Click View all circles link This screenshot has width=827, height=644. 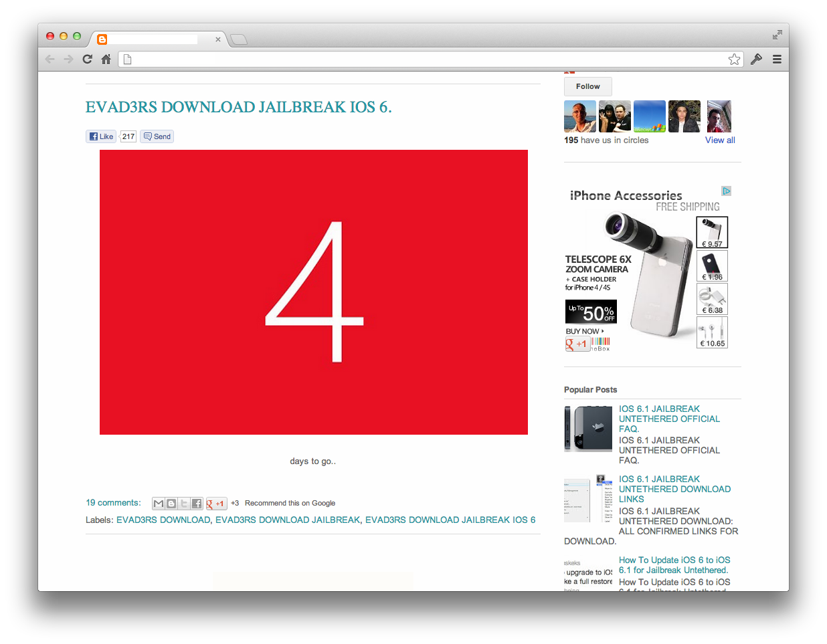pos(720,140)
